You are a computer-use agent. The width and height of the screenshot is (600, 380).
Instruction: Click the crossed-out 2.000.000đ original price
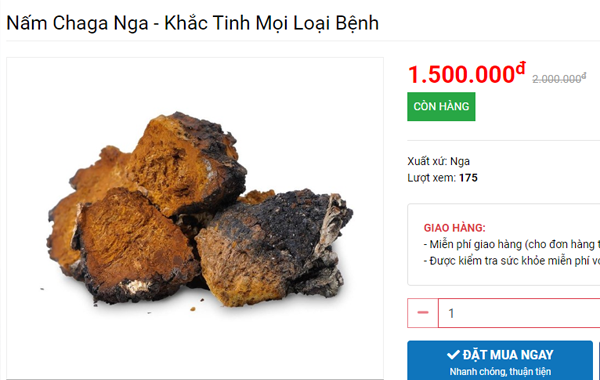coord(559,78)
